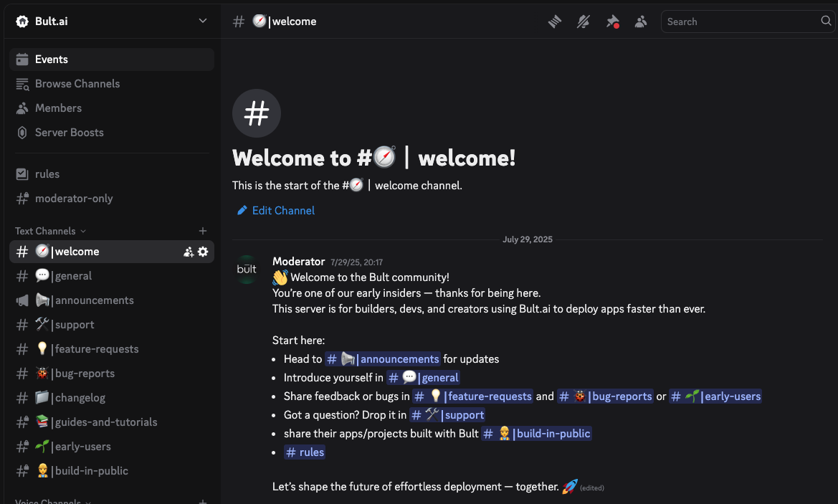The width and height of the screenshot is (838, 504).
Task: Collapse the Voice Channels category
Action: pos(52,501)
